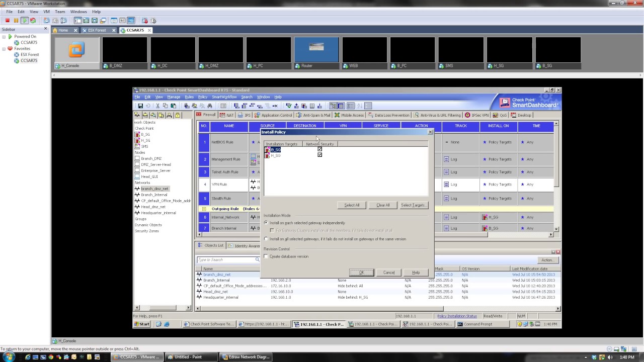
Task: Click the VMware power on (green play) icon
Action: 24,21
